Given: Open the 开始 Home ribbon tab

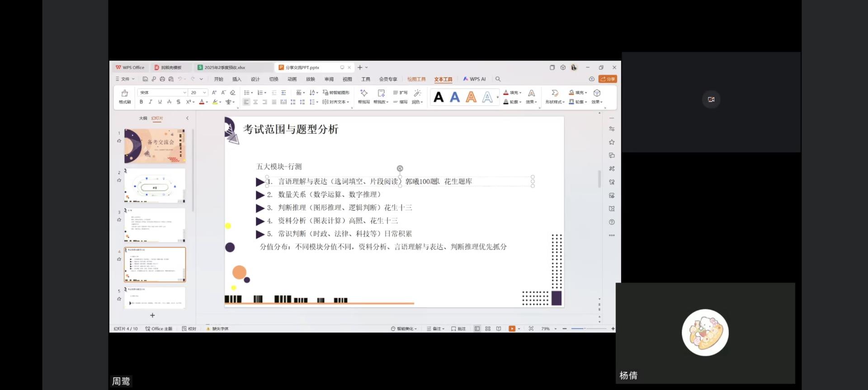Looking at the screenshot, I should click(219, 79).
